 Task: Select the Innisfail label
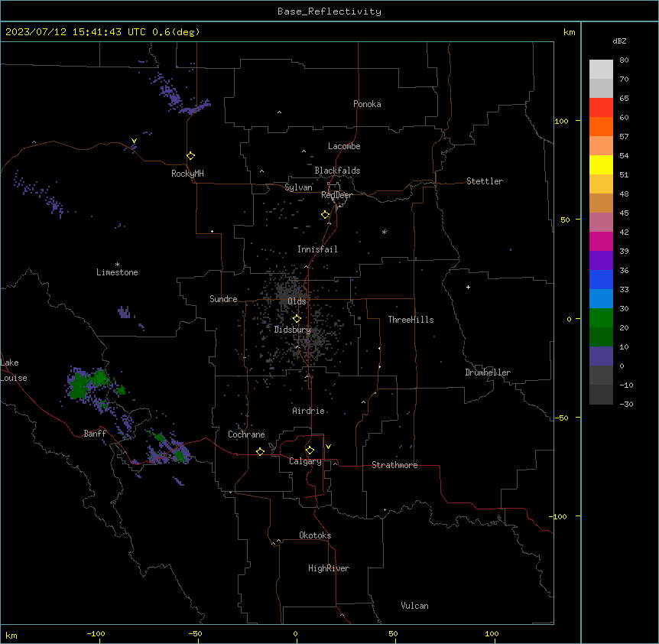pos(317,249)
